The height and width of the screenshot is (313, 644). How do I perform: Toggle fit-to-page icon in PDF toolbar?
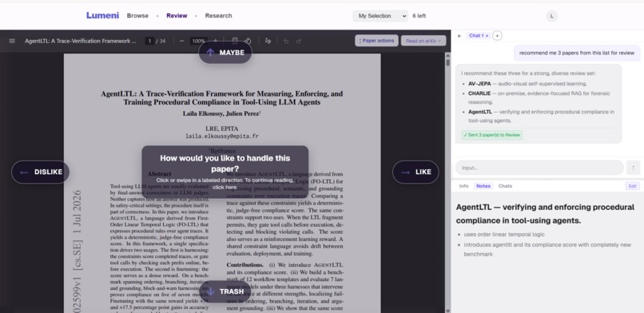click(x=235, y=41)
